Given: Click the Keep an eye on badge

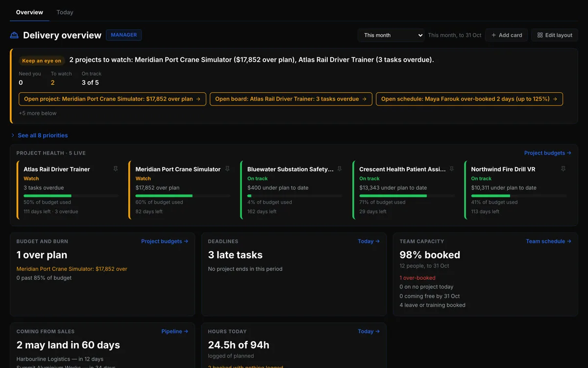Looking at the screenshot, I should pyautogui.click(x=42, y=61).
